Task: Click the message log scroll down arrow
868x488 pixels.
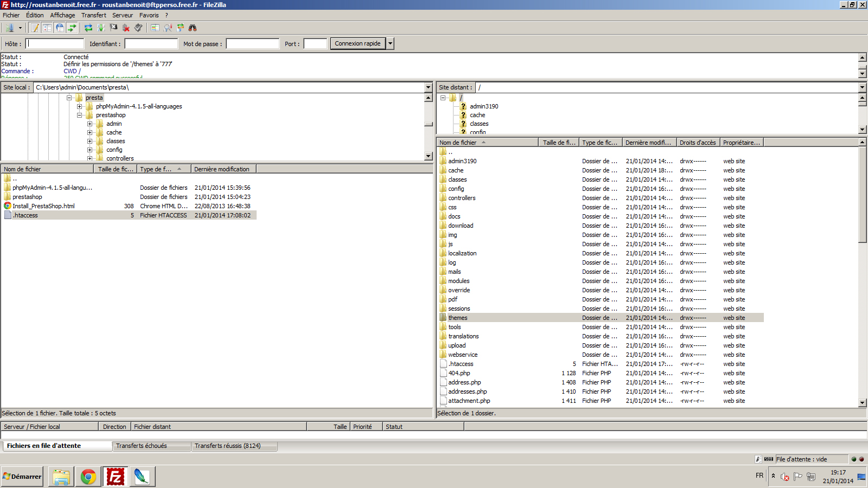Action: tap(863, 74)
